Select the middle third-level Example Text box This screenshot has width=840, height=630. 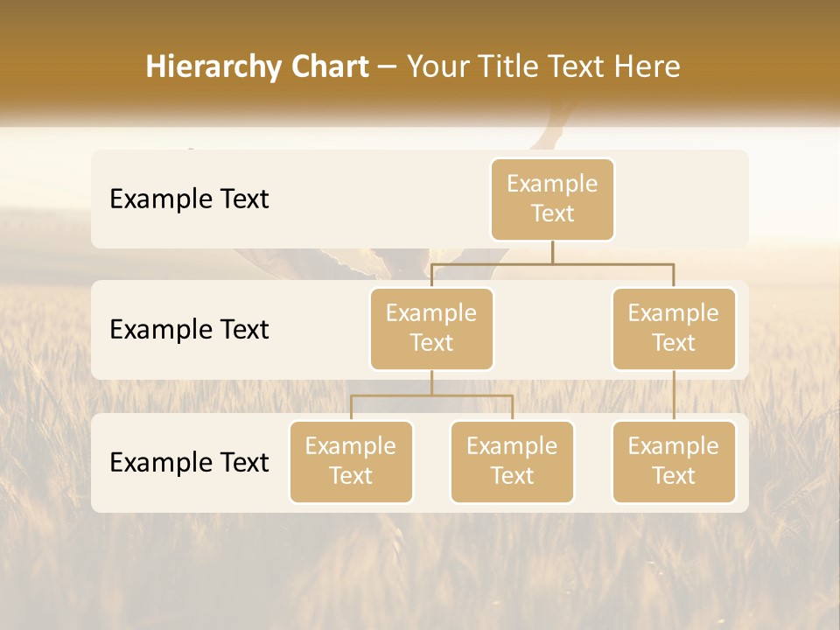pos(512,461)
